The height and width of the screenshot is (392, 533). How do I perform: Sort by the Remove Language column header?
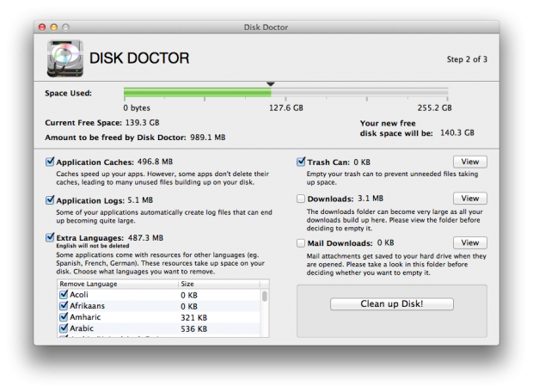click(117, 284)
